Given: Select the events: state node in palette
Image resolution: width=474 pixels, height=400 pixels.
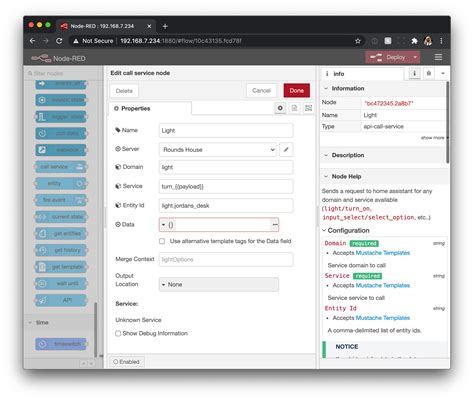Looking at the screenshot, I should point(61,100).
